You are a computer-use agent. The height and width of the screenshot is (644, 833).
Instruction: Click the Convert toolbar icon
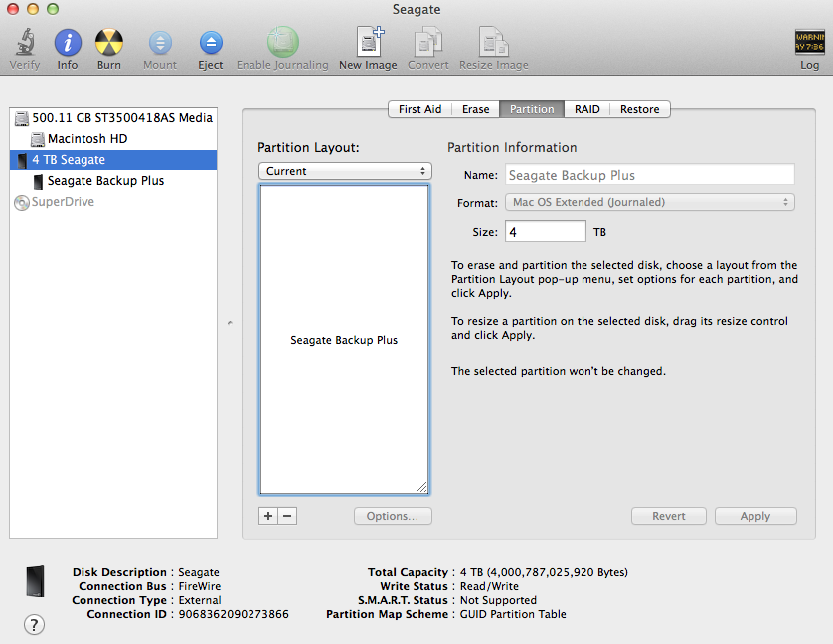tap(428, 42)
